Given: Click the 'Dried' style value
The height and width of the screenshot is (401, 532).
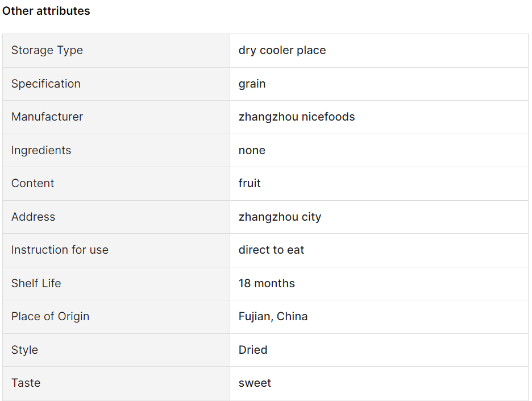Looking at the screenshot, I should [x=253, y=350].
